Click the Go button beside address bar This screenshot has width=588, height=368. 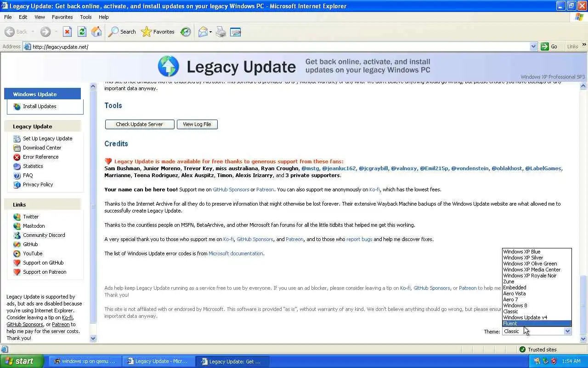click(549, 46)
